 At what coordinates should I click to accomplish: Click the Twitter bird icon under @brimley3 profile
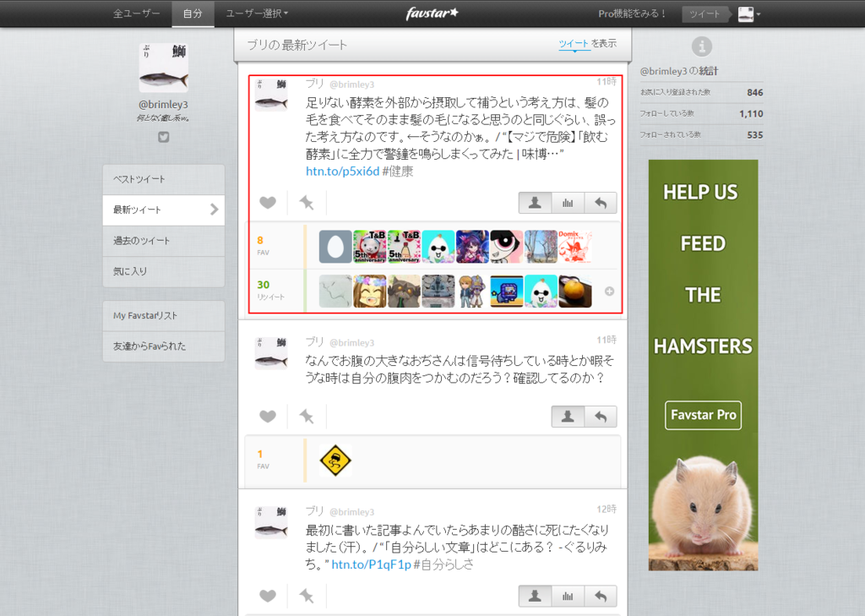click(x=164, y=137)
